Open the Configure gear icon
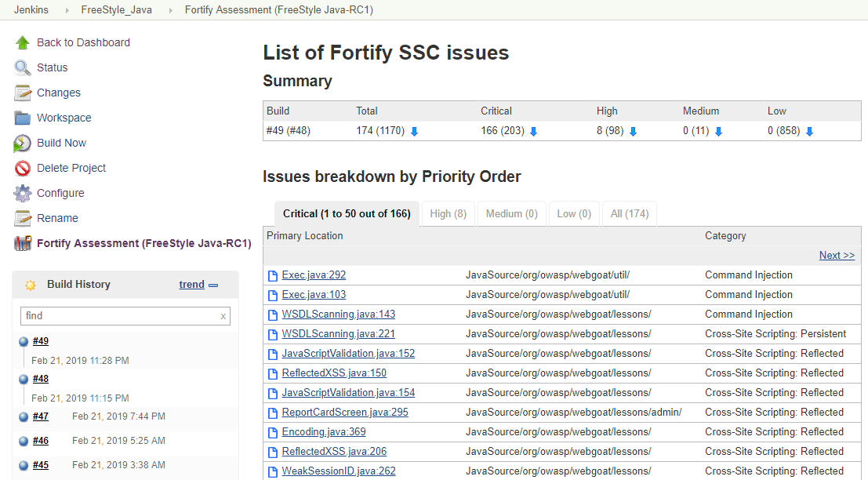This screenshot has width=868, height=480. tap(23, 193)
